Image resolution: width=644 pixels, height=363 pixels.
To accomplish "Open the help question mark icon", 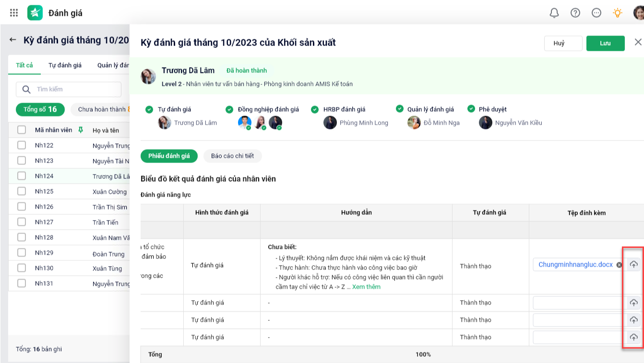I will click(x=575, y=13).
